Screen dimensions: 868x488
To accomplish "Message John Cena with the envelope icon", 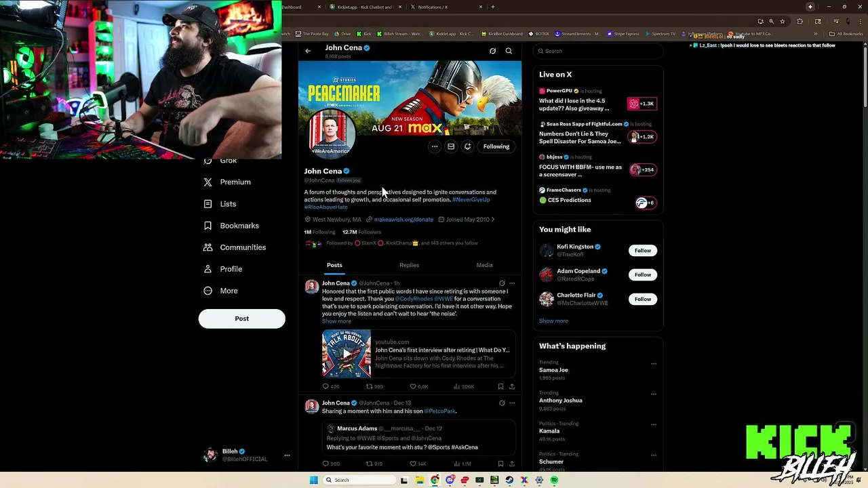I will tap(451, 146).
